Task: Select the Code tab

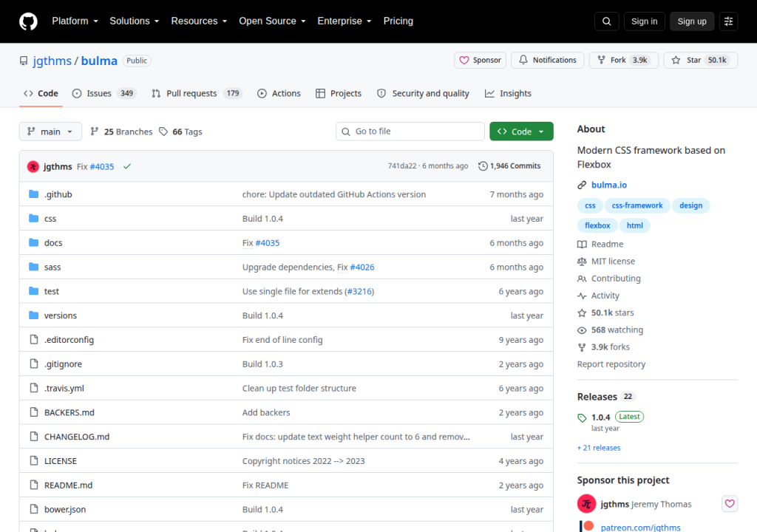Action: tap(41, 93)
